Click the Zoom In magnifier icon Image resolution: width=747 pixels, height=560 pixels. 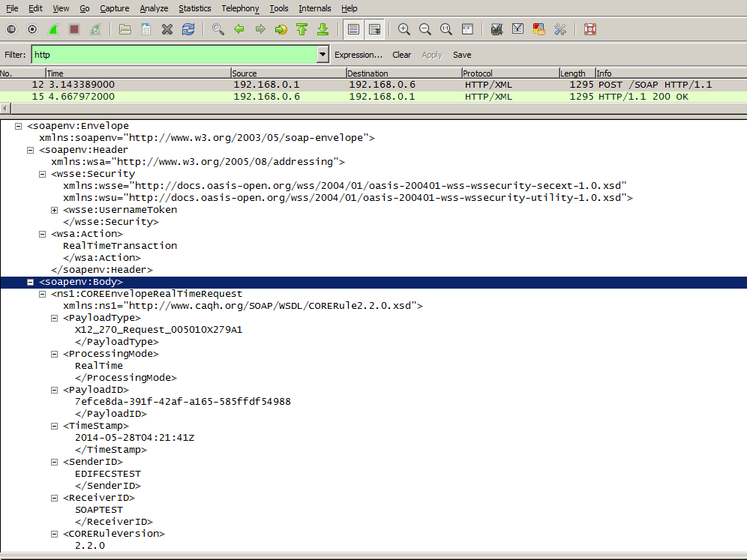click(x=404, y=29)
